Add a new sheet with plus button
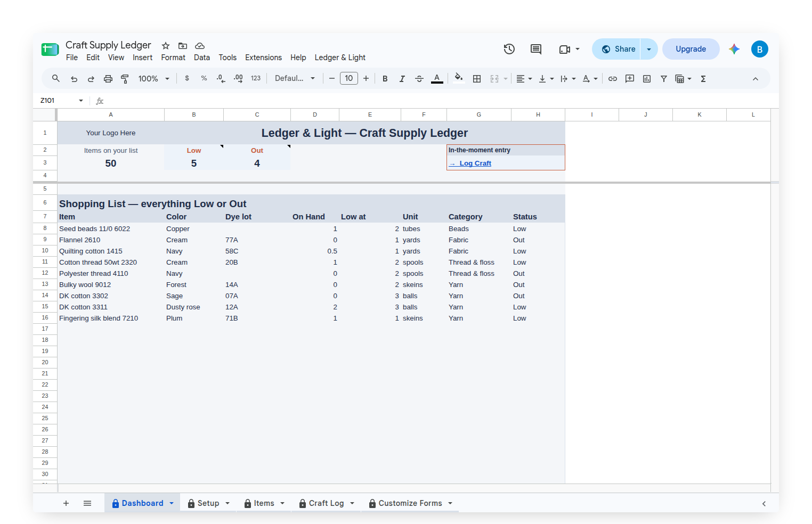 coord(66,503)
